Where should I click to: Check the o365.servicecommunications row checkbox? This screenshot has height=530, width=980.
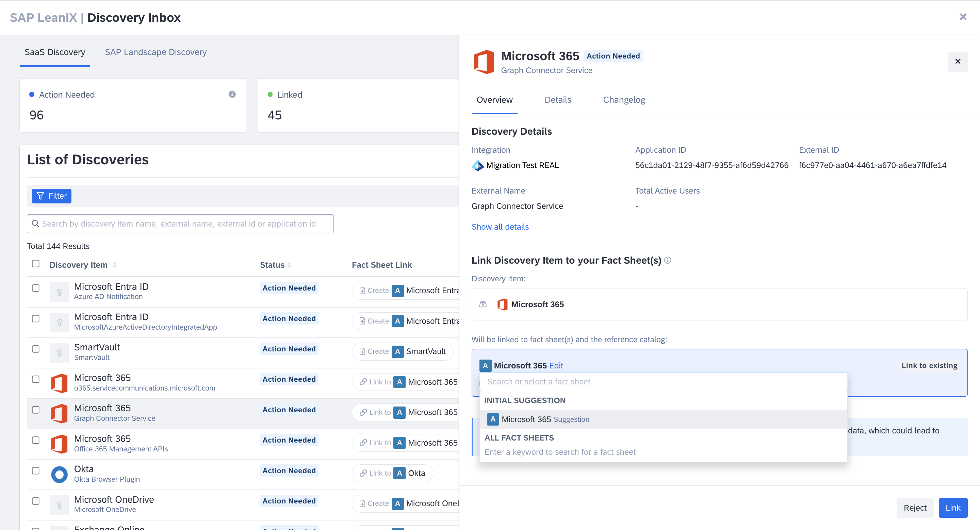[36, 379]
